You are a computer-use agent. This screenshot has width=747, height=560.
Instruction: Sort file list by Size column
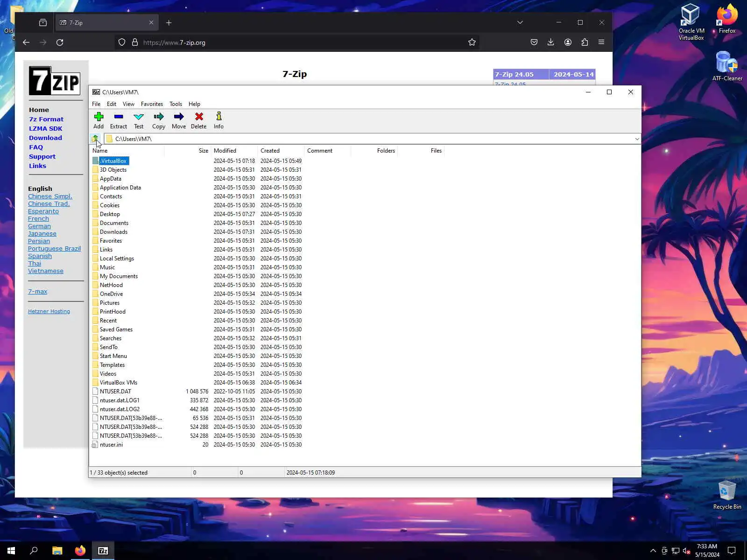coord(187,151)
